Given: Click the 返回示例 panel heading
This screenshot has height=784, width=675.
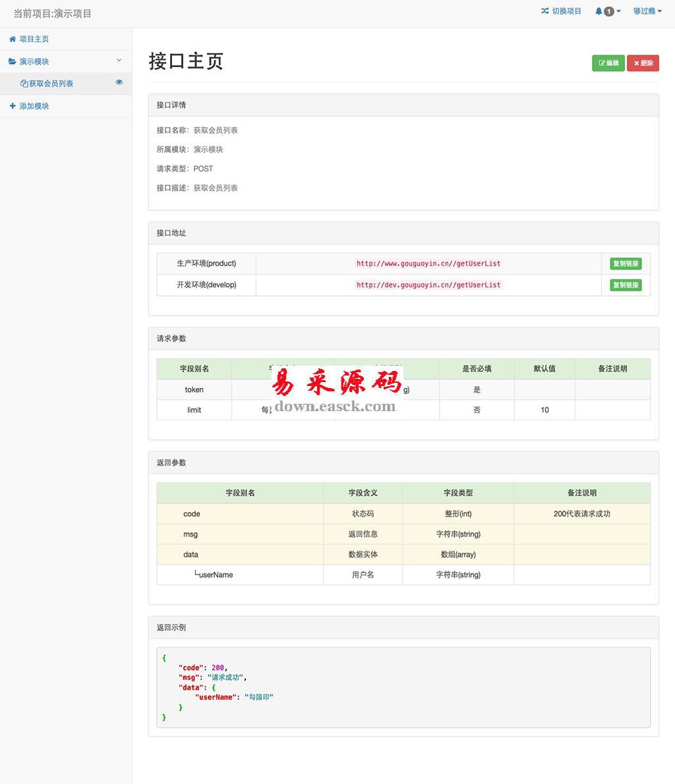Looking at the screenshot, I should (x=403, y=627).
